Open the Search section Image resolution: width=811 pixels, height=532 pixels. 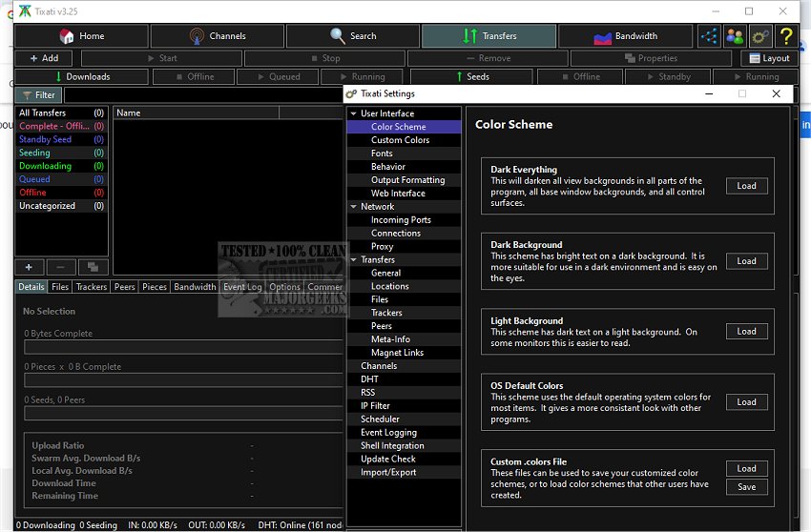(x=352, y=36)
